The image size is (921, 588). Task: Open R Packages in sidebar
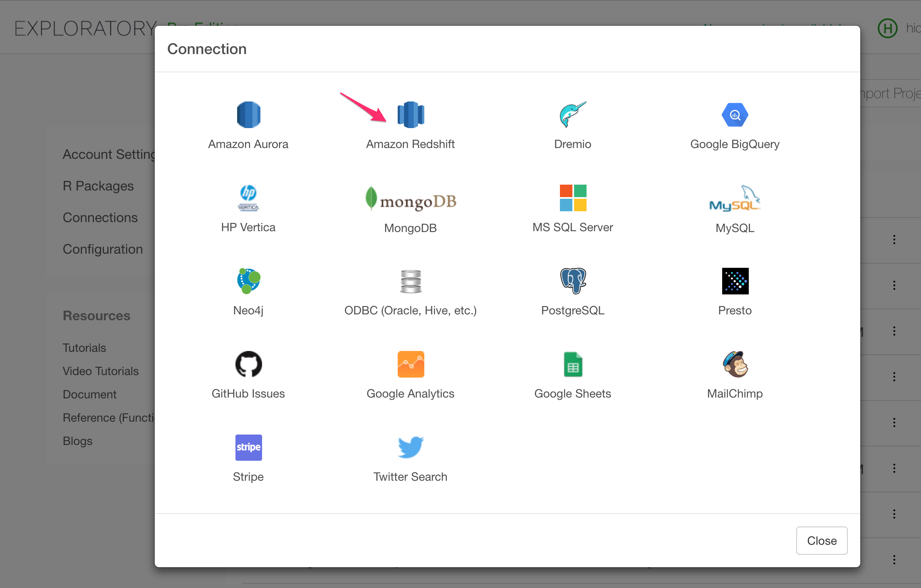pyautogui.click(x=98, y=186)
